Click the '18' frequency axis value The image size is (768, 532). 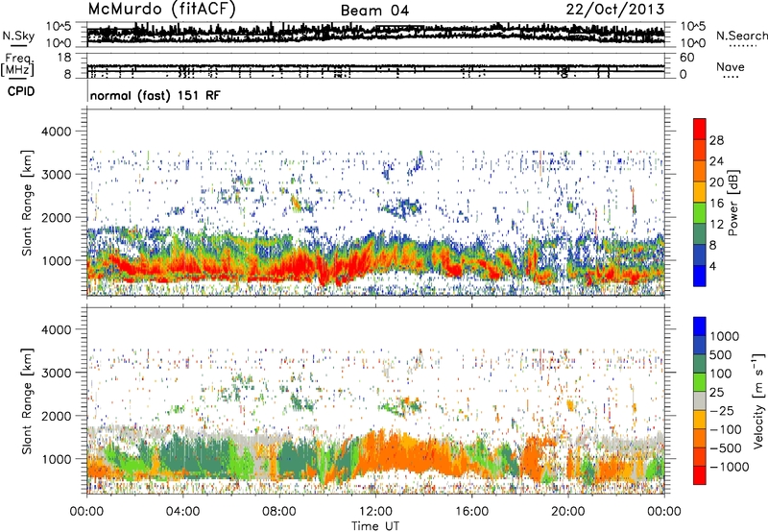coord(65,58)
